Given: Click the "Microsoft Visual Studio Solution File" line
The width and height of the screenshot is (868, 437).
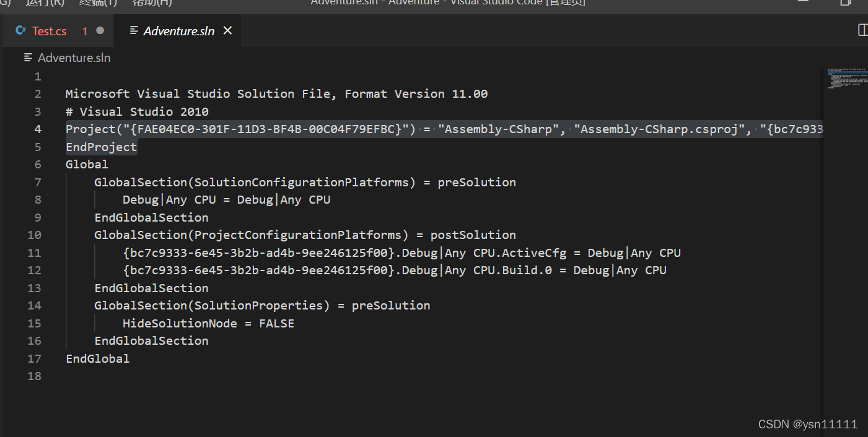Looking at the screenshot, I should pyautogui.click(x=277, y=94).
